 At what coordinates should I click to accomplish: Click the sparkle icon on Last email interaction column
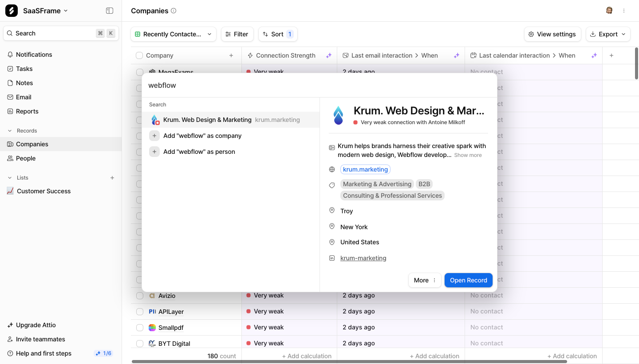point(457,55)
